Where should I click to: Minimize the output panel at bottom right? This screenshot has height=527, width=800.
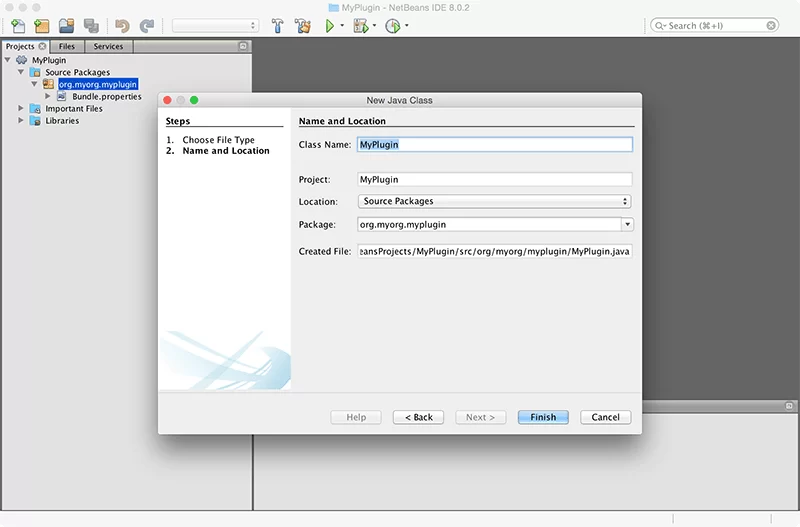(789, 406)
